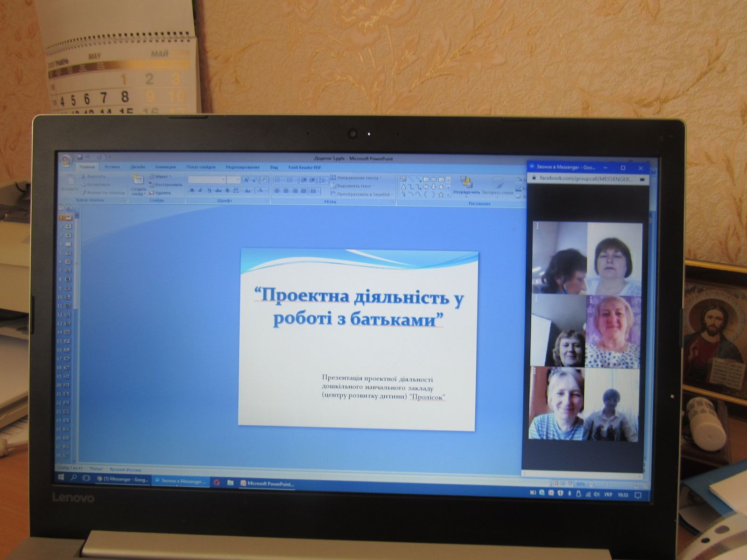Open the Character Spacing (AV) dropdown
This screenshot has height=560, width=747.
point(237,190)
